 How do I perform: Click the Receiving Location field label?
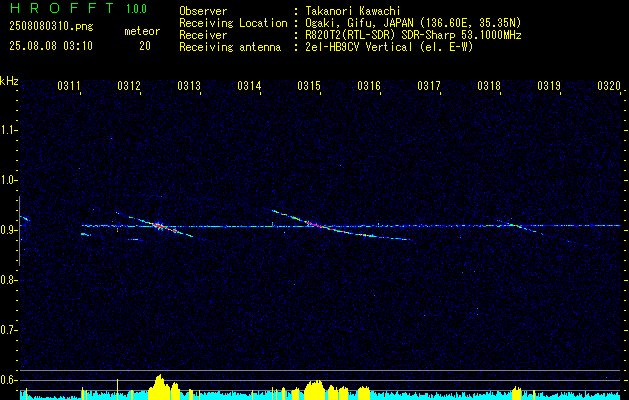tap(233, 23)
